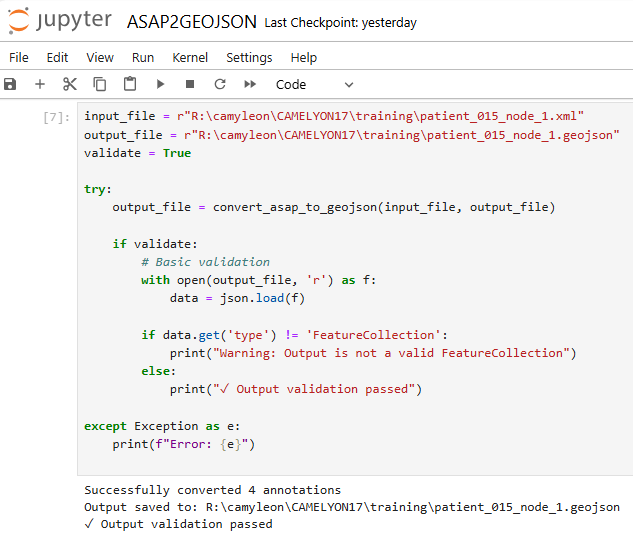Open the View menu
The width and height of the screenshot is (633, 538).
pos(100,58)
